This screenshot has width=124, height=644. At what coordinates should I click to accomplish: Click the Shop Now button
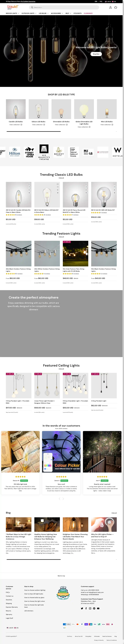point(96,54)
